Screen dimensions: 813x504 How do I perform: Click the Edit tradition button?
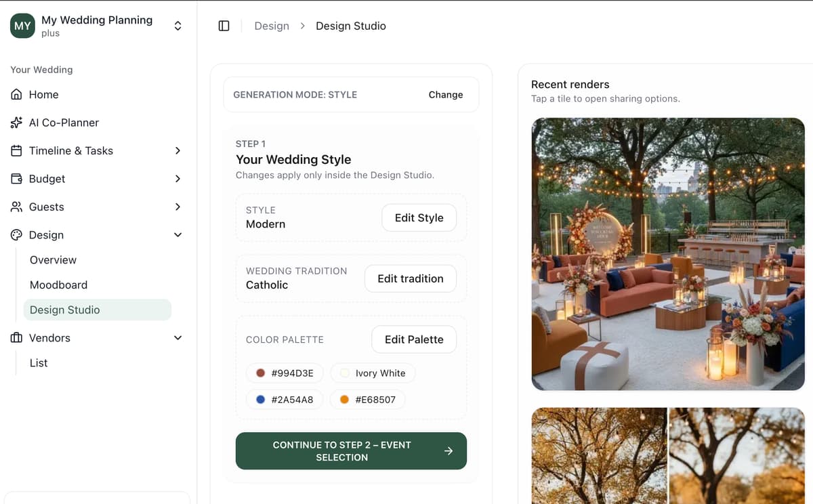410,278
